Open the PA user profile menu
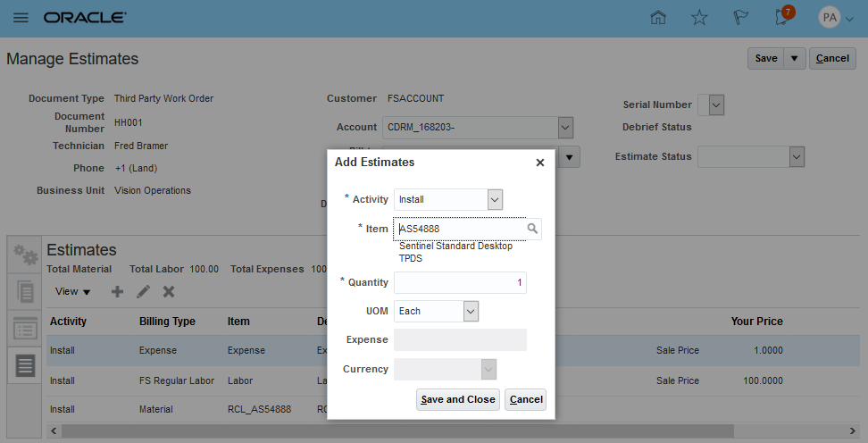The image size is (868, 443). (x=836, y=18)
